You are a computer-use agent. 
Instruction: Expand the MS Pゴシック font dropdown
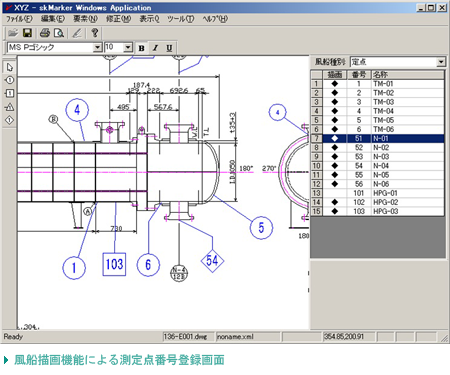tap(97, 48)
